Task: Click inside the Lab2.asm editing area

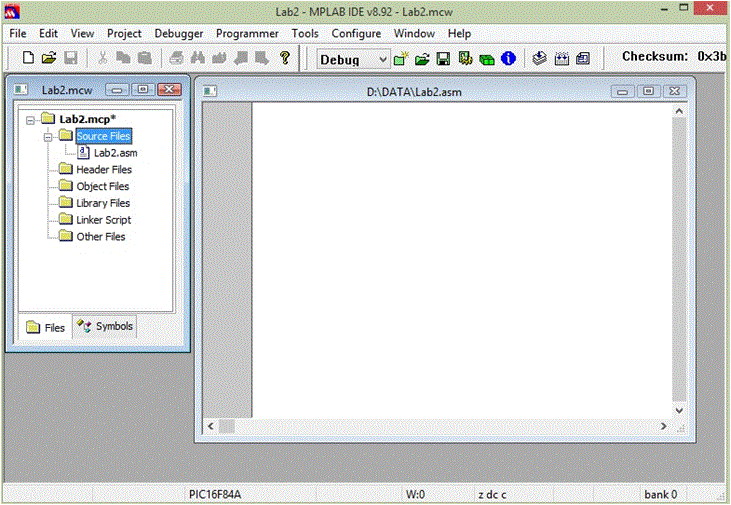Action: pos(462,260)
